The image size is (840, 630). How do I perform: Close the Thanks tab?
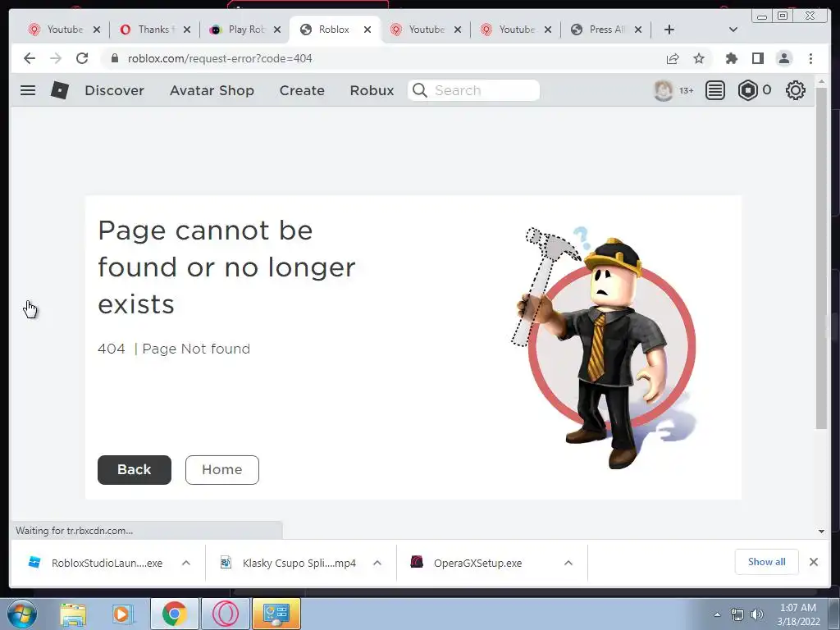(x=187, y=30)
